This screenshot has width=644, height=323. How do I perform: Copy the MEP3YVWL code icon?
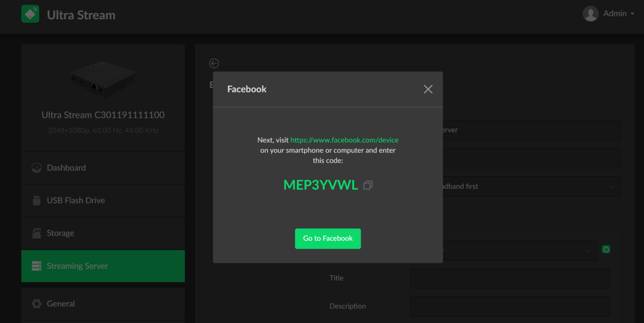(x=368, y=185)
